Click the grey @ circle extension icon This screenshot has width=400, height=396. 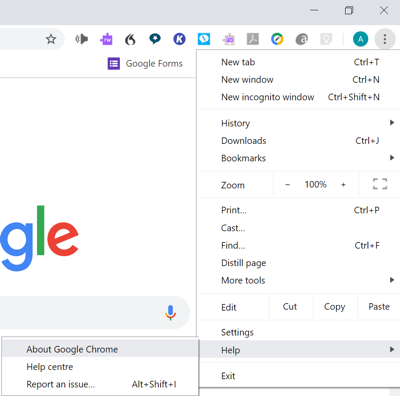point(302,39)
